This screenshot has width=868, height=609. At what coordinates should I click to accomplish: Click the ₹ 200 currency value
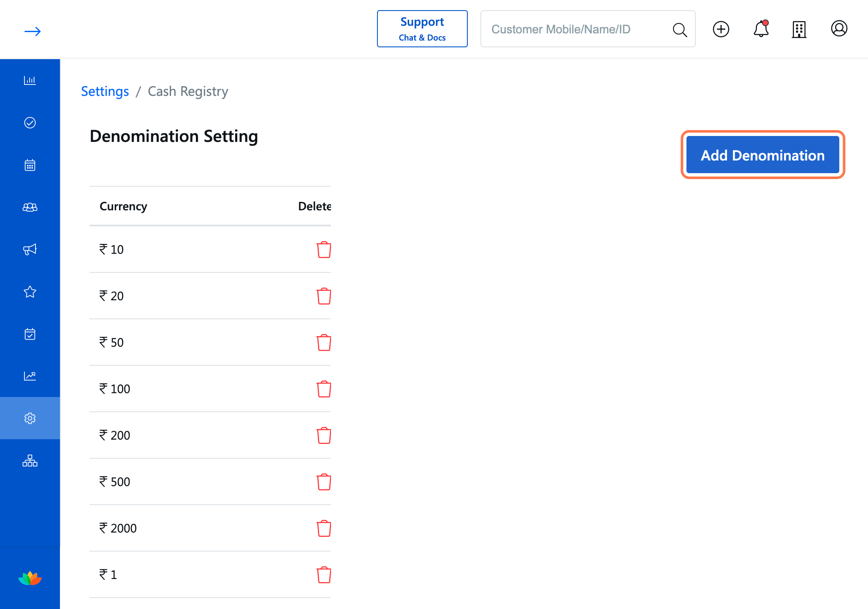click(114, 435)
